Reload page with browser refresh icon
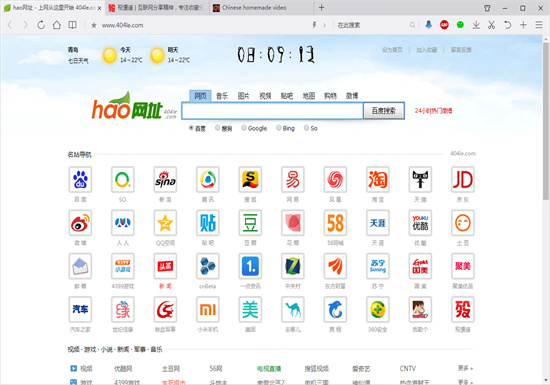The height and width of the screenshot is (385, 550). [x=41, y=25]
